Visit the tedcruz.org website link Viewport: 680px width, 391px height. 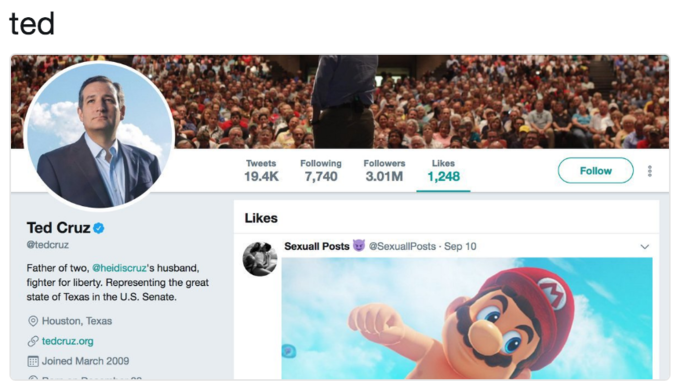(x=68, y=341)
